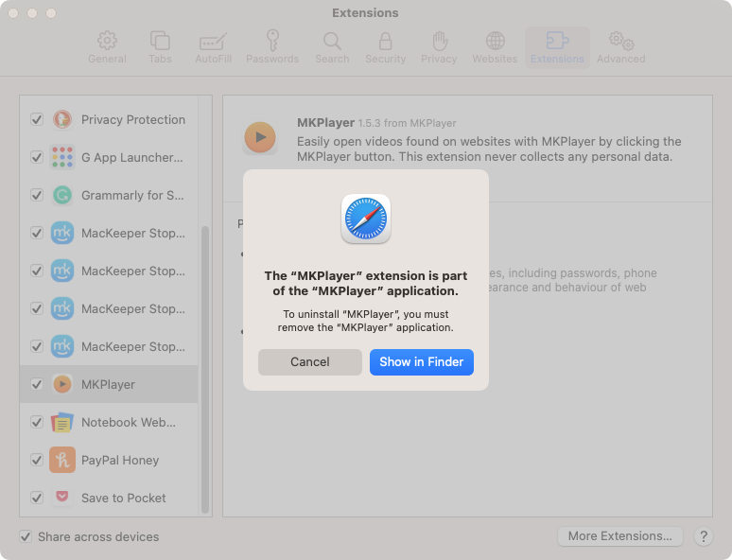Select the third MacKeeper Stop icon
This screenshot has width=732, height=560.
pyautogui.click(x=62, y=308)
